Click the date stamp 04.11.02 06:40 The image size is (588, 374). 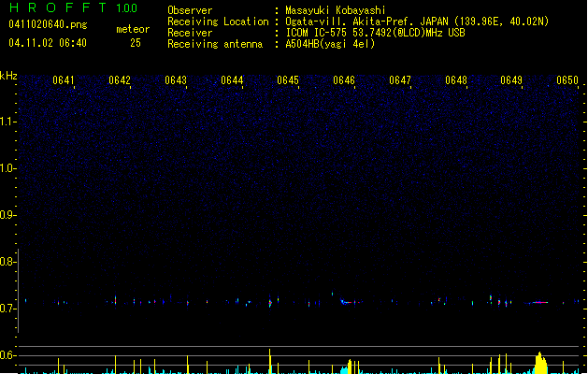point(48,43)
